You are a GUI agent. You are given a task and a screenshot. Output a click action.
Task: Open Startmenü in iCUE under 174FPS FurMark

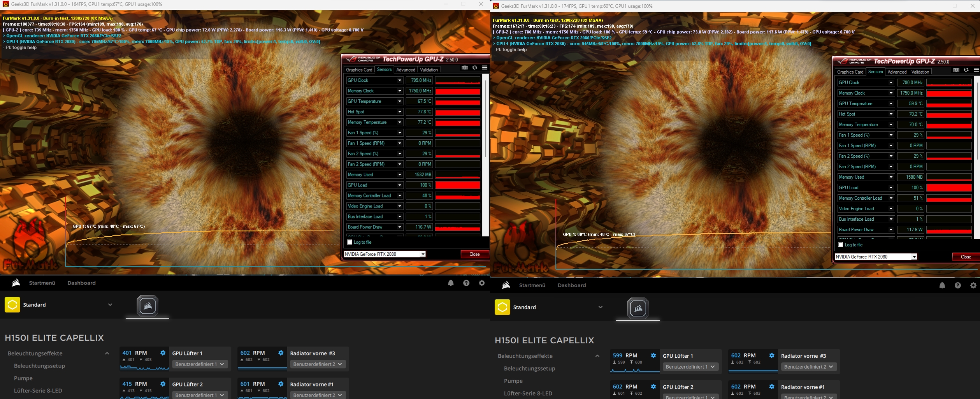point(532,285)
